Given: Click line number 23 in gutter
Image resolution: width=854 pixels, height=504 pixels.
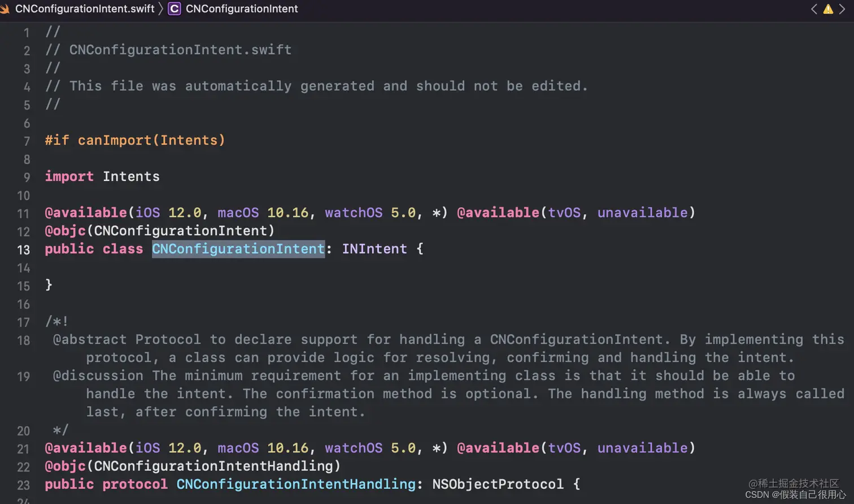Looking at the screenshot, I should click(x=23, y=485).
